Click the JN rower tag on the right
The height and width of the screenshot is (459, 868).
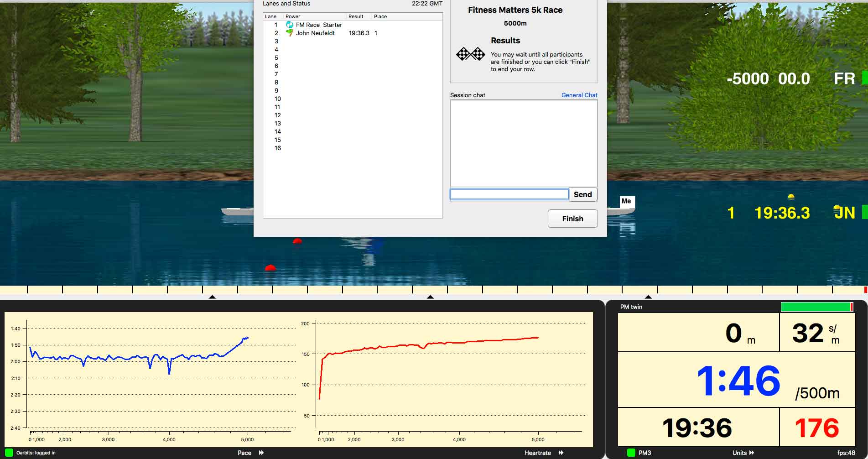tap(844, 213)
